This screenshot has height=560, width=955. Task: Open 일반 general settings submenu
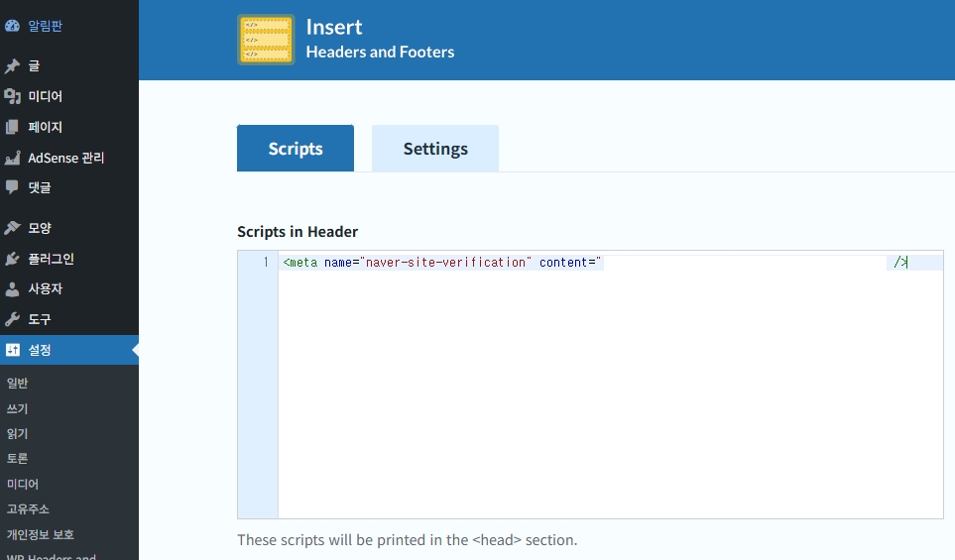(x=18, y=383)
